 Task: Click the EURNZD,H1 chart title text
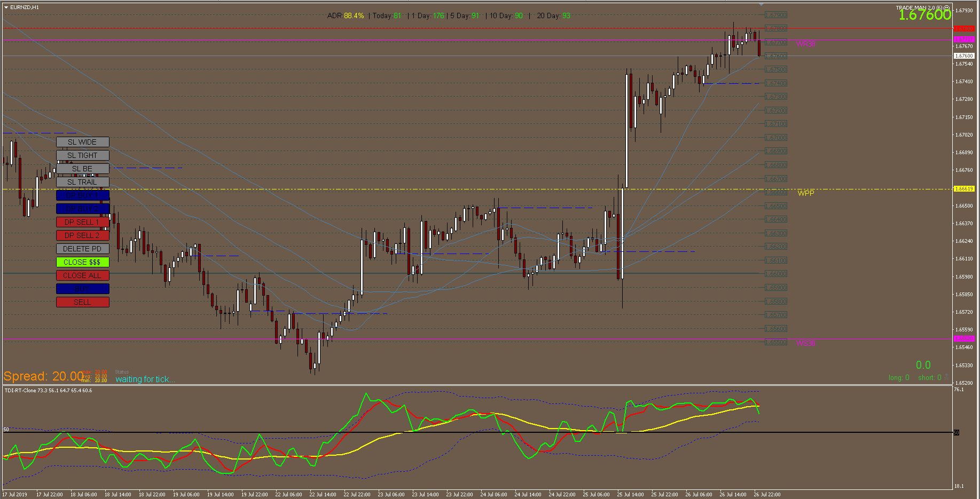point(25,7)
